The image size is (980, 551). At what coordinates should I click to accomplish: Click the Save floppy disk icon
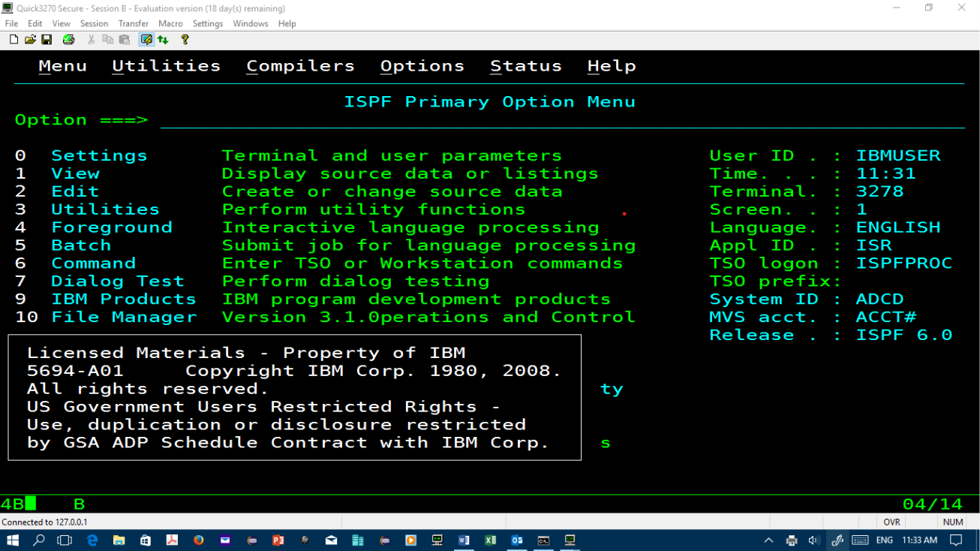(47, 40)
